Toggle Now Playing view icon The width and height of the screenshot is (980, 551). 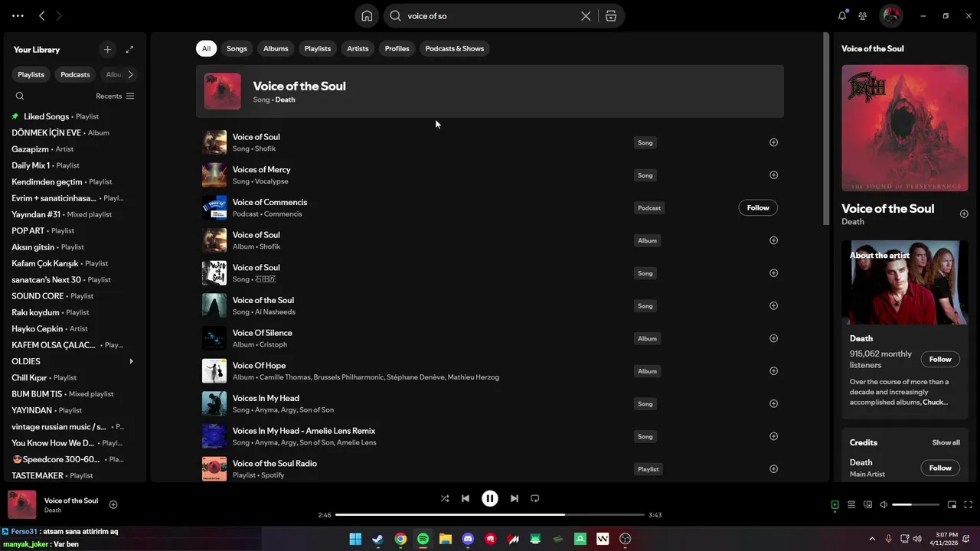coord(835,505)
